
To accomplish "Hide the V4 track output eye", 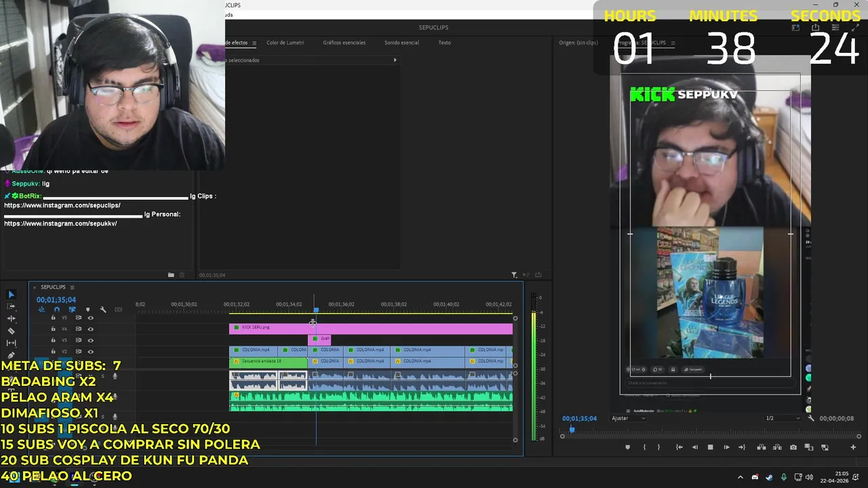I will 90,329.
